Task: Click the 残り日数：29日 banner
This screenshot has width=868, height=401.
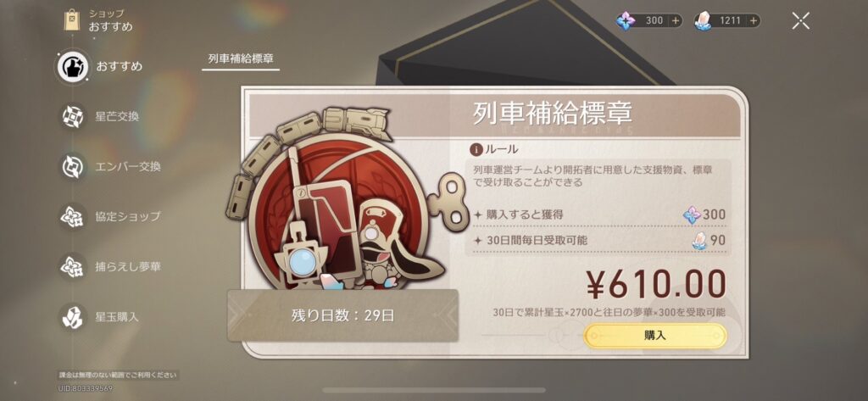Action: coord(342,315)
